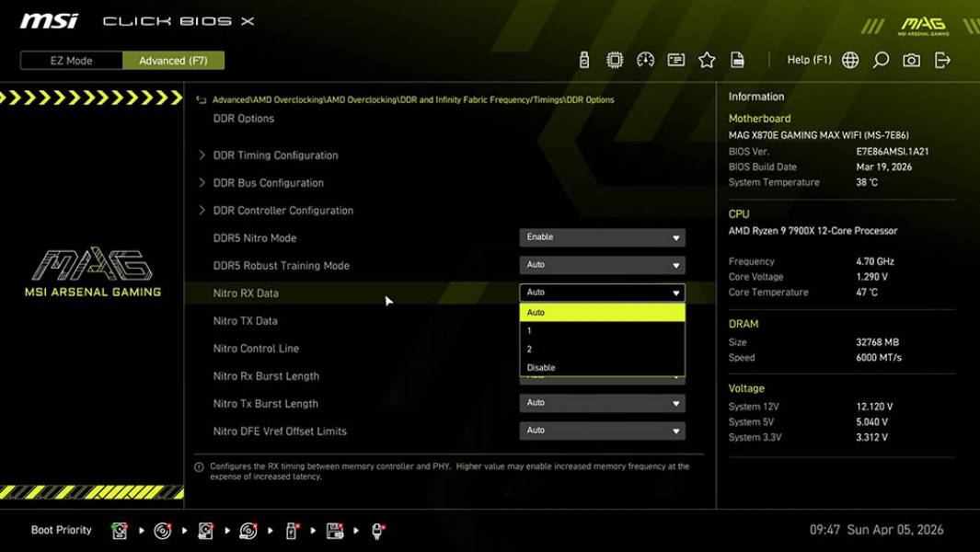This screenshot has height=552, width=980.
Task: Take a screenshot with the camera icon
Action: click(910, 59)
